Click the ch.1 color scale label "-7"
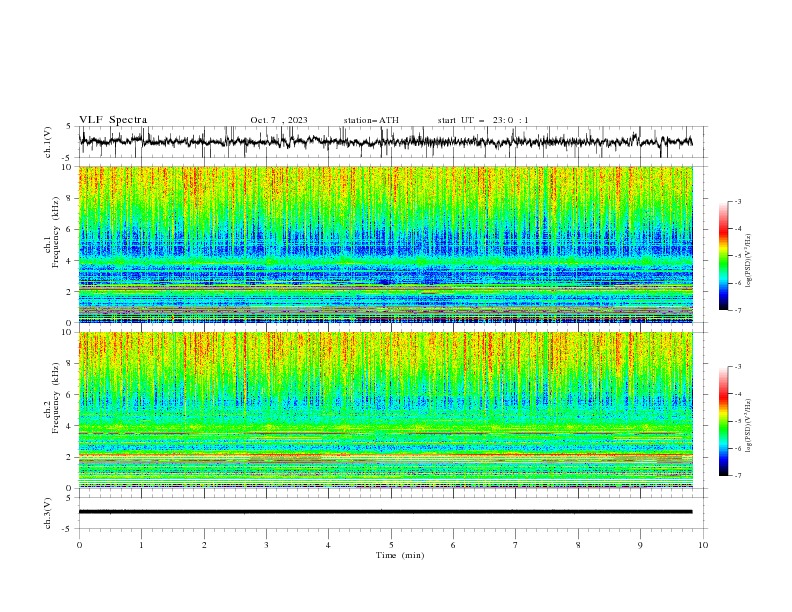 [738, 310]
